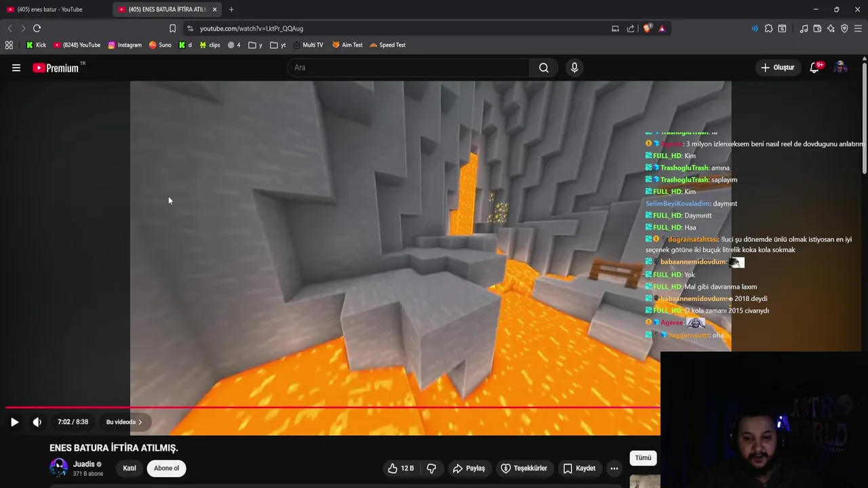Image resolution: width=868 pixels, height=488 pixels.
Task: Switch to the 'enes batur - YouTube' tab
Action: 50,9
